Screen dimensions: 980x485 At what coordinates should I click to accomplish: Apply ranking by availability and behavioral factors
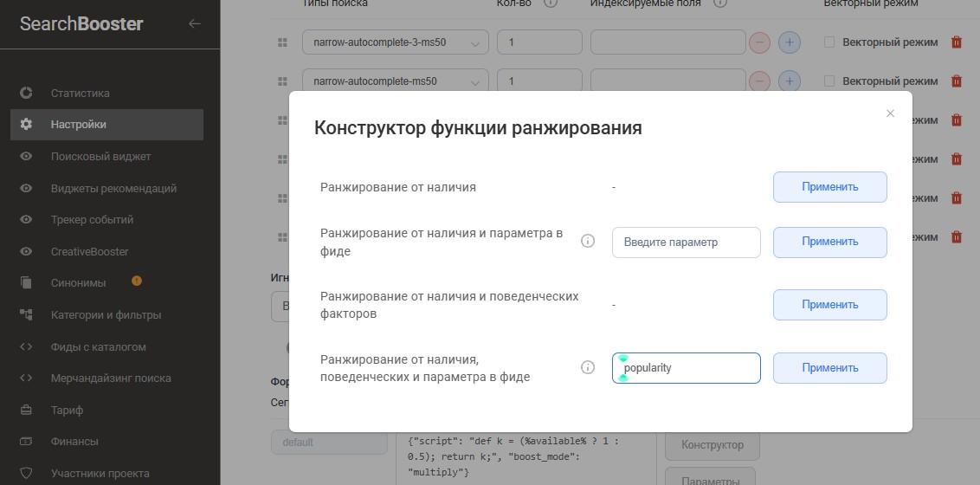(x=829, y=304)
